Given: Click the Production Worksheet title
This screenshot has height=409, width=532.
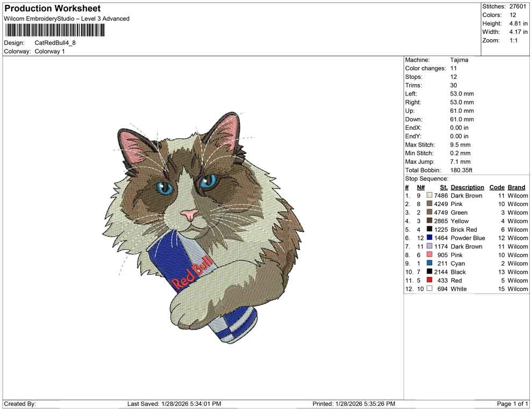Looking at the screenshot, I should pos(52,9).
